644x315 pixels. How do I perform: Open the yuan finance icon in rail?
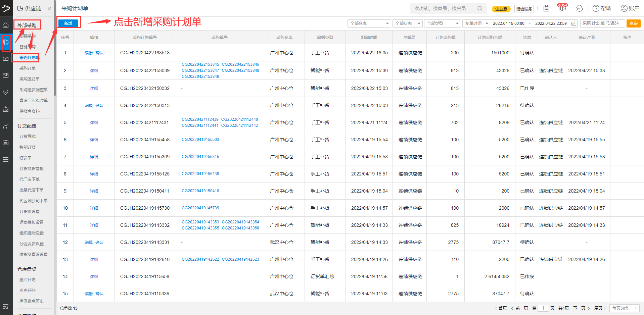tap(6, 59)
